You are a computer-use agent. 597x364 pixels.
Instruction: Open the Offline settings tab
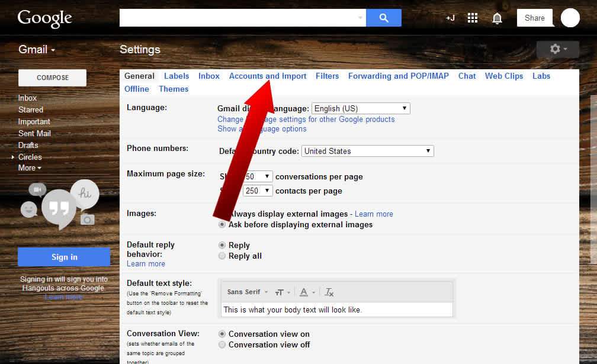[137, 89]
